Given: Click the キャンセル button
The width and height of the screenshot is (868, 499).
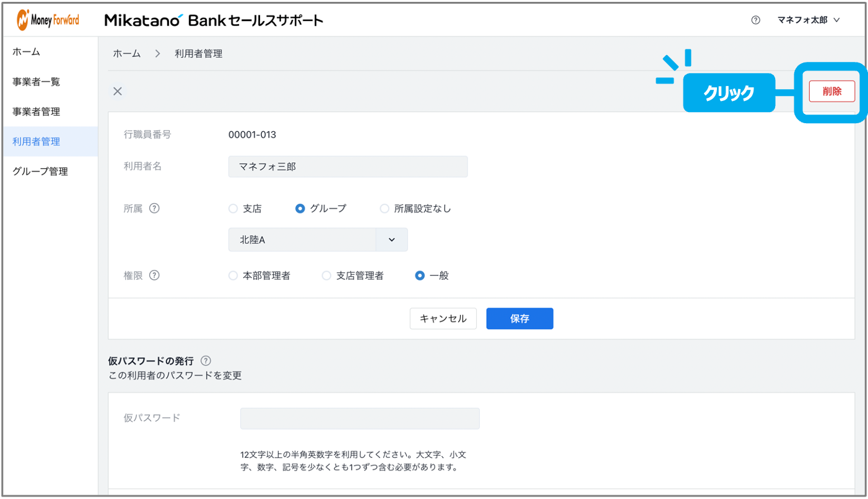Looking at the screenshot, I should tap(443, 318).
